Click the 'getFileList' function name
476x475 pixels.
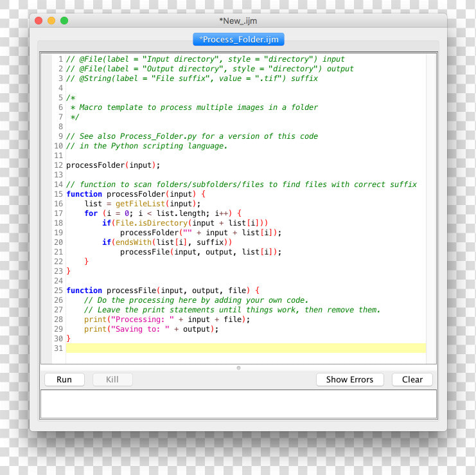tap(140, 204)
